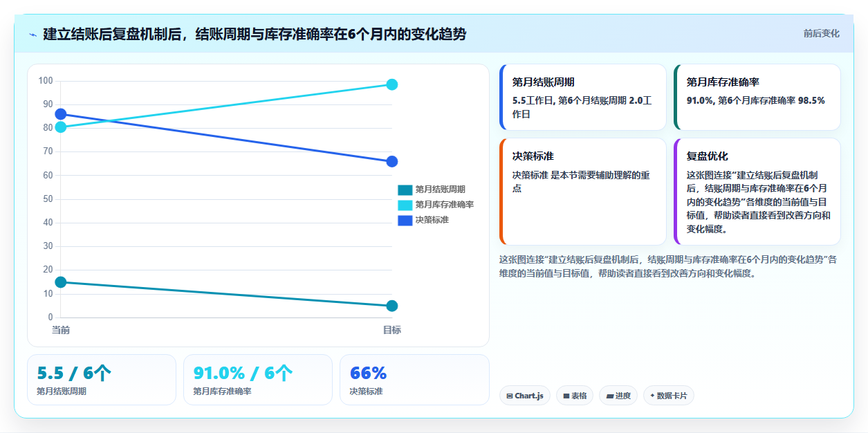The height and width of the screenshot is (433, 868).
Task: Click the description paragraph below info cards
Action: click(x=668, y=266)
